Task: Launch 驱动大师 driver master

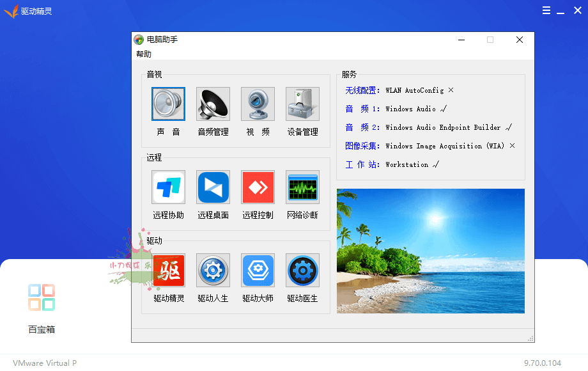Action: (x=258, y=271)
